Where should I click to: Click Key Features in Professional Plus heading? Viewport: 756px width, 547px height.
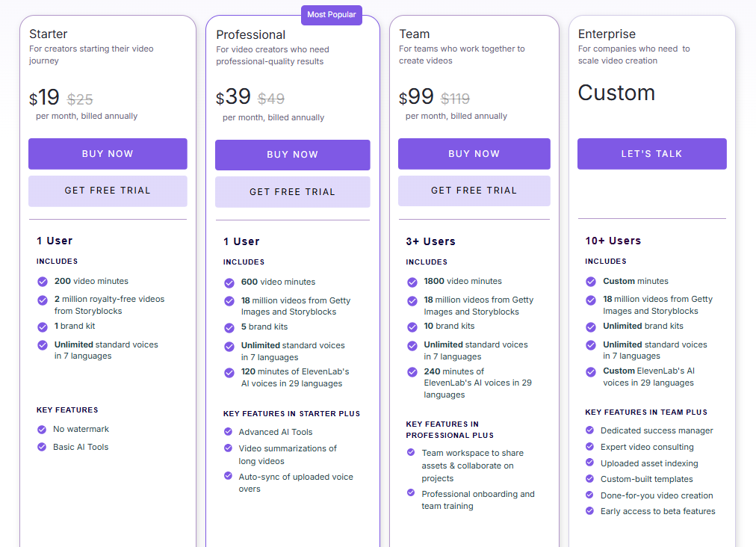pos(450,429)
